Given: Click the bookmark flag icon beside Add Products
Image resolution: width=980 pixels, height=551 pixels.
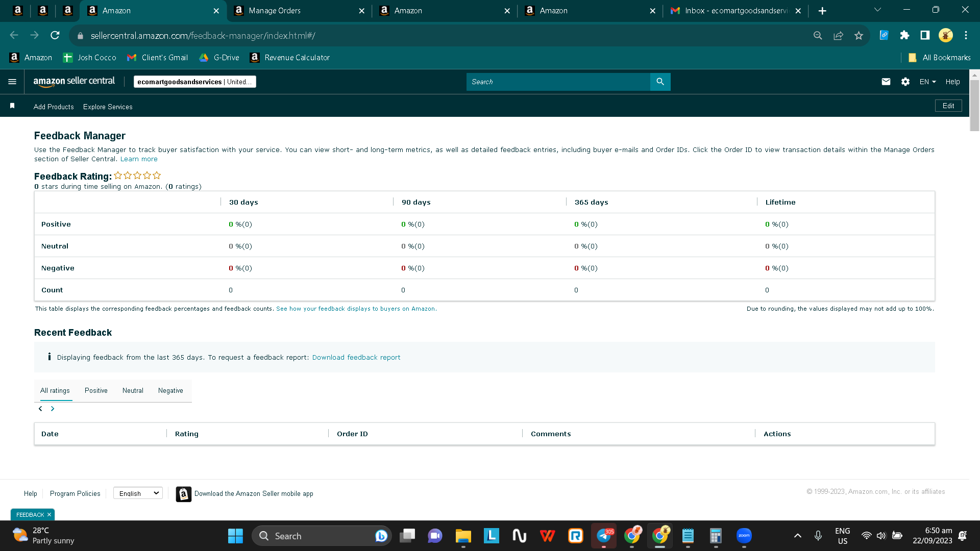Looking at the screenshot, I should click(12, 106).
